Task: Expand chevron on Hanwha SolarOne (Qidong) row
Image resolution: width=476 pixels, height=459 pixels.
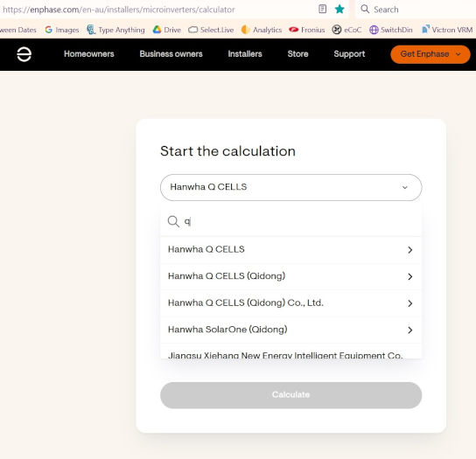Action: (409, 330)
